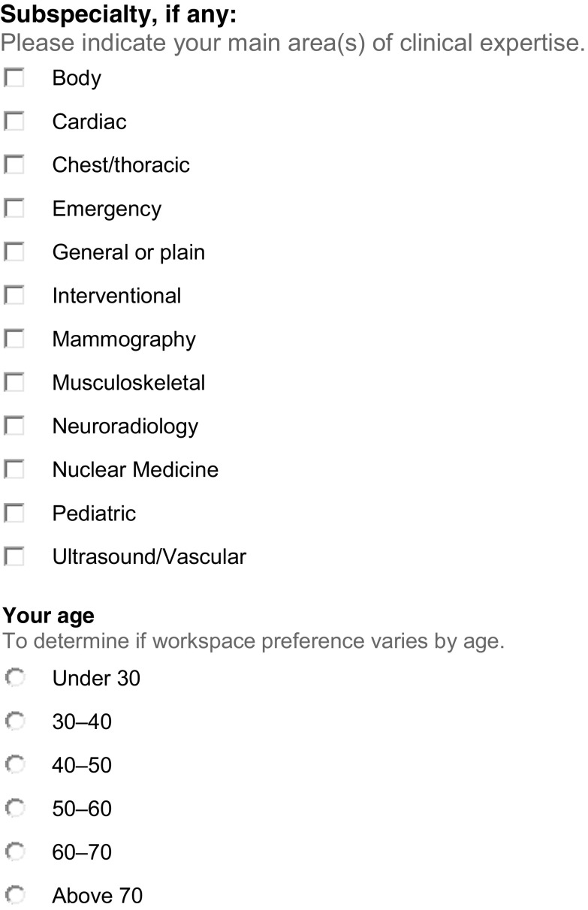588x910 pixels.
Task: Select the Chest/thoracic checkbox
Action: coord(14,165)
